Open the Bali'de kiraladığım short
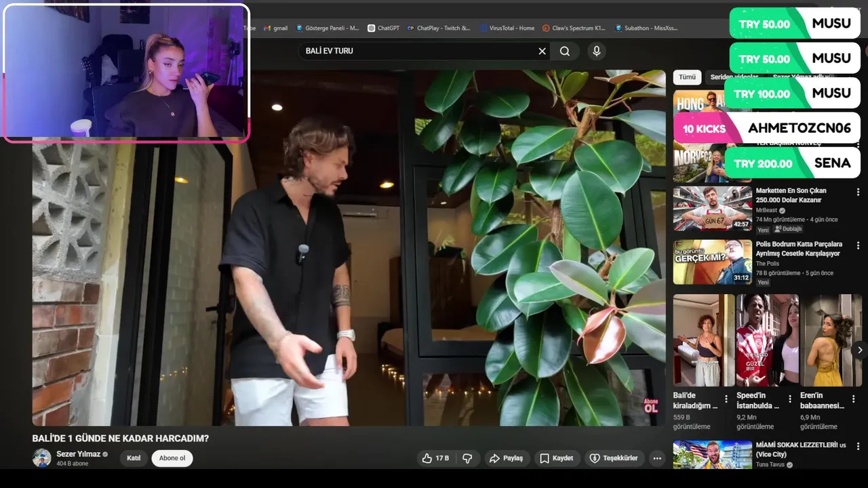 (x=704, y=340)
